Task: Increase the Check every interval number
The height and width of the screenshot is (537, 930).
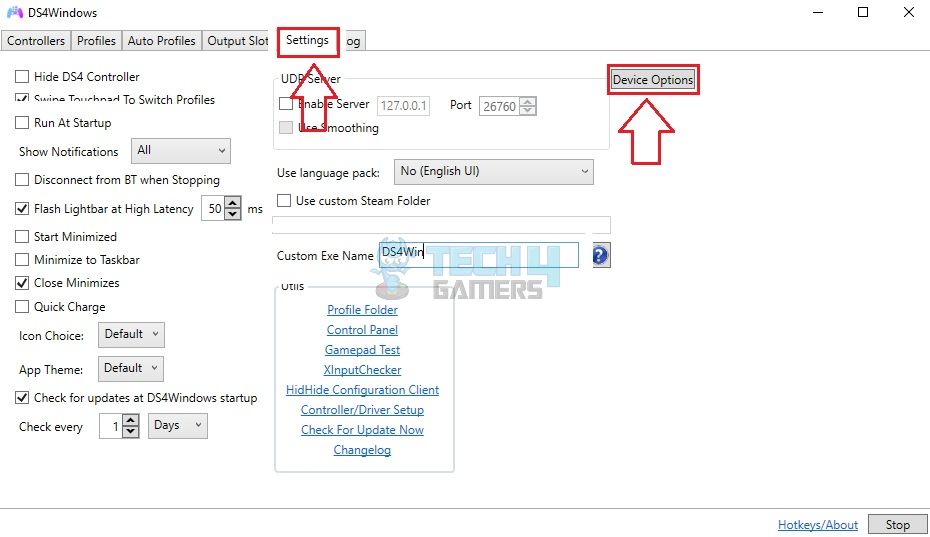Action: (130, 420)
